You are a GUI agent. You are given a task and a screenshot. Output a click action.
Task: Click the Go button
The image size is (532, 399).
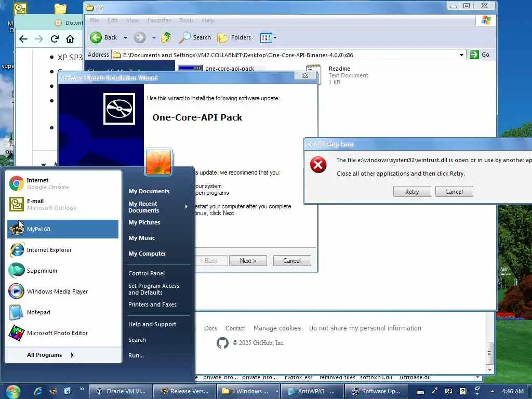(480, 55)
